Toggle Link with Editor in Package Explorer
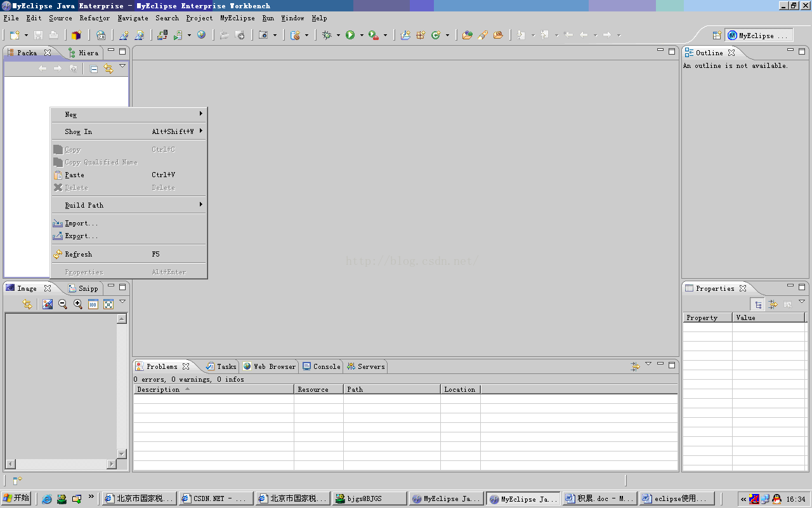 [108, 68]
